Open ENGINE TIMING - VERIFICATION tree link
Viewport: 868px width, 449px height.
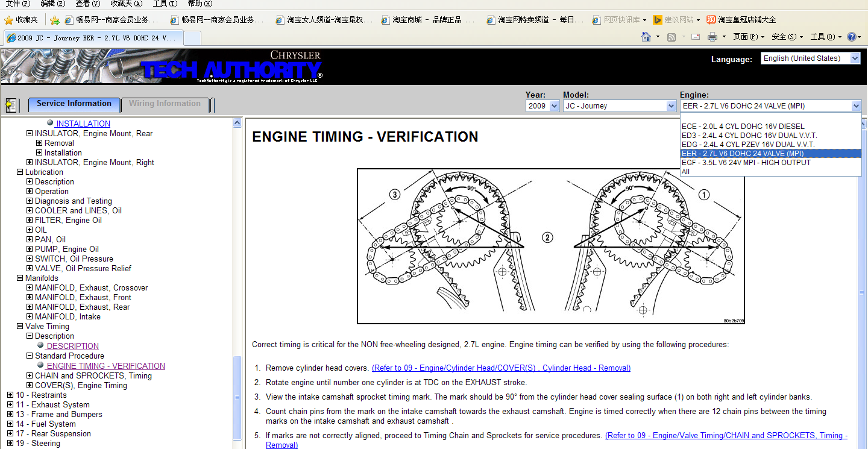pos(105,366)
